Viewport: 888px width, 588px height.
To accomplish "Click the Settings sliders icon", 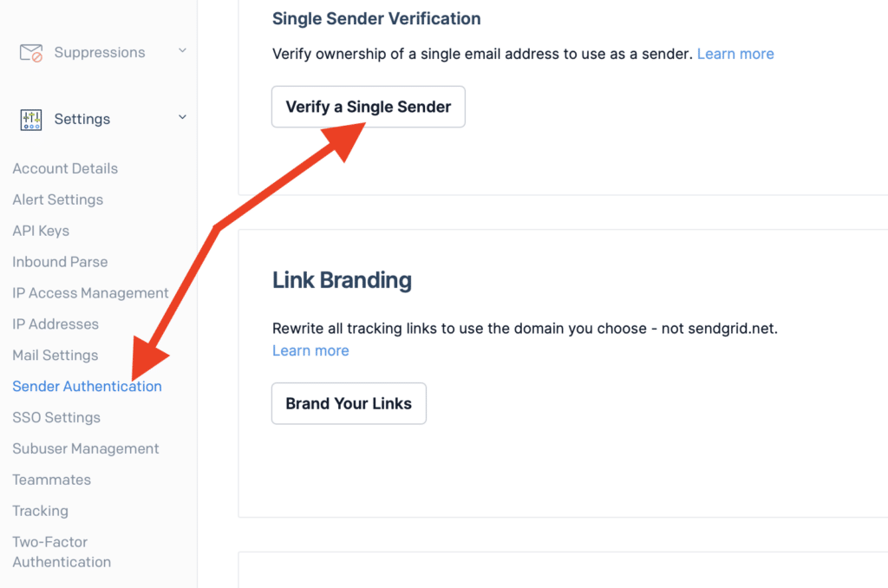I will click(31, 120).
